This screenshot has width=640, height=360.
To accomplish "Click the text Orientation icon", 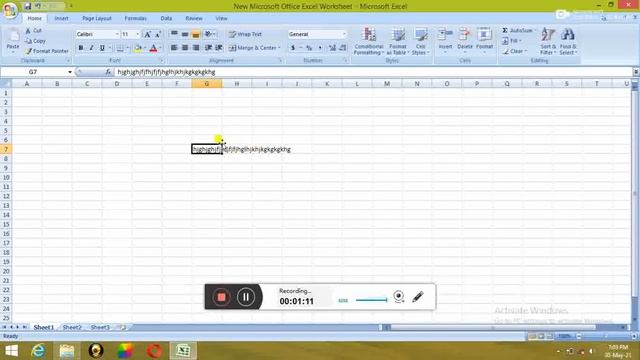I will tap(208, 34).
